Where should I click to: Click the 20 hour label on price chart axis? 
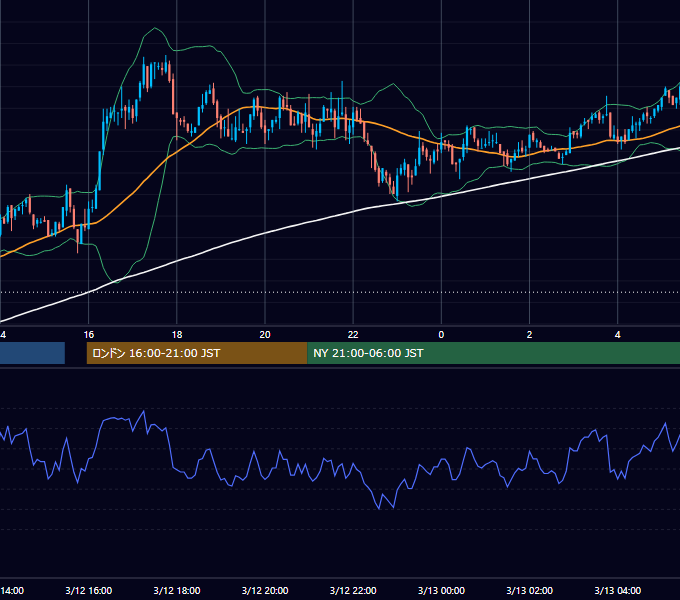click(x=265, y=335)
